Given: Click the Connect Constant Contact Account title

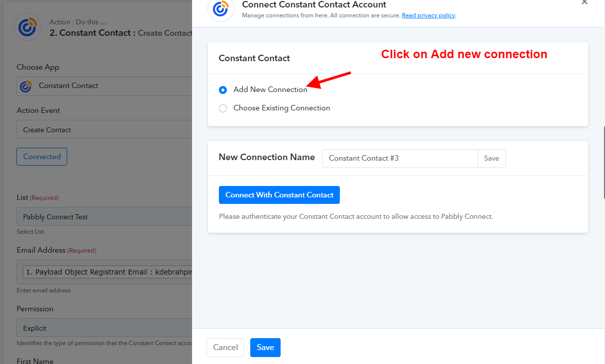Looking at the screenshot, I should pos(314,4).
